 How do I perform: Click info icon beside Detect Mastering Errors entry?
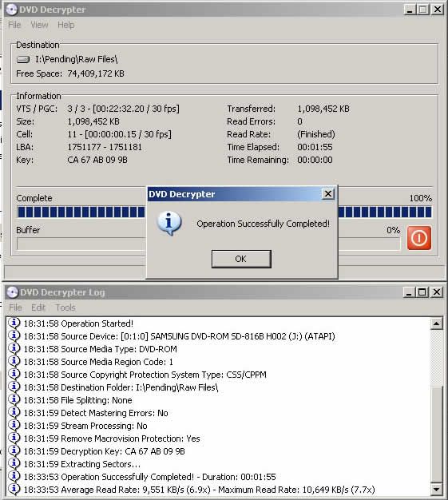tap(14, 412)
